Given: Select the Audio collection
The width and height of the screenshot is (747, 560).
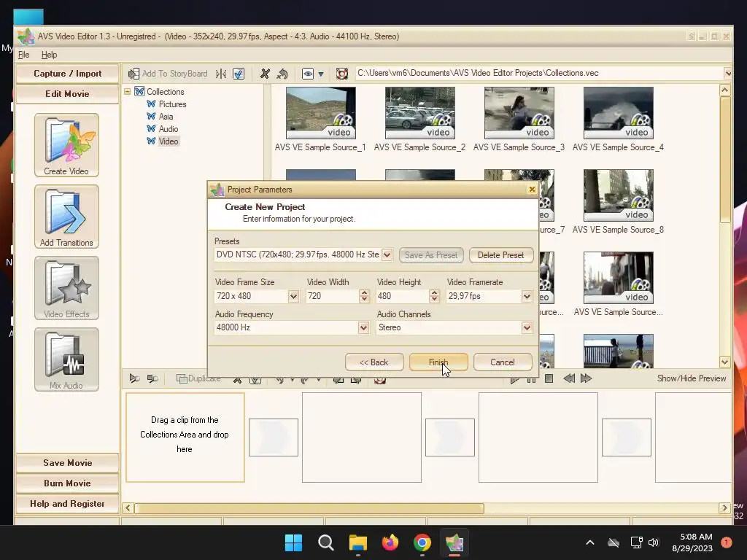Looking at the screenshot, I should coord(169,128).
